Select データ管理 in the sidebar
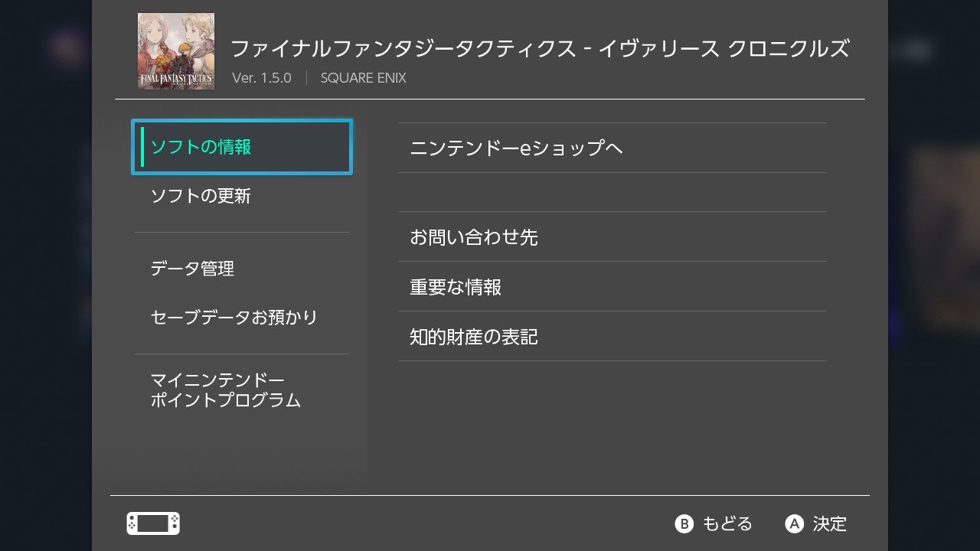 point(242,269)
